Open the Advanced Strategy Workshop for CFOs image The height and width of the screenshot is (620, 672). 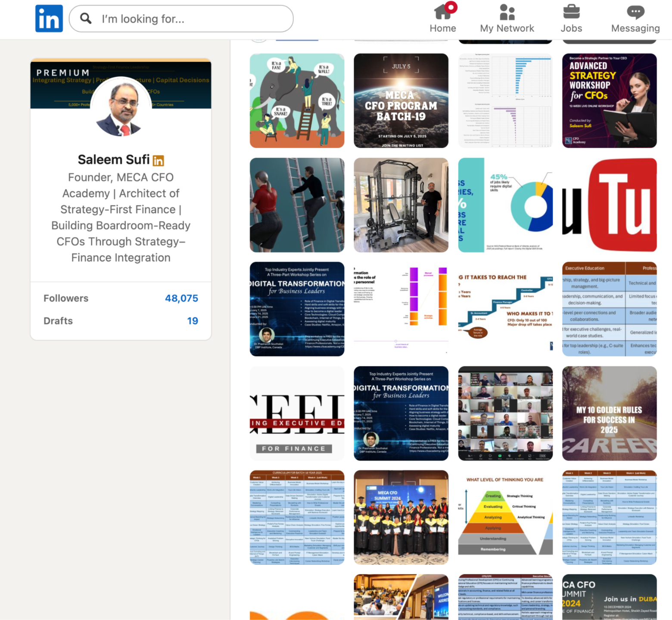(x=610, y=101)
